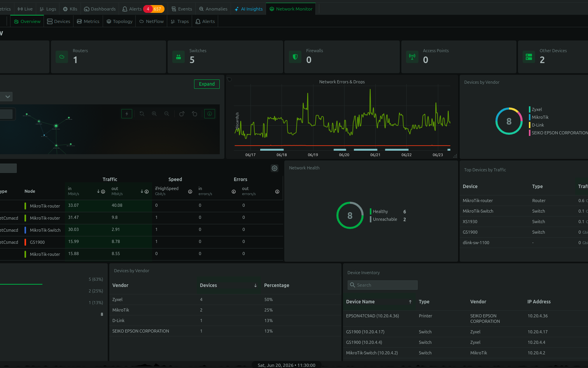588x368 pixels.
Task: Click the Other Devices server icon
Action: tap(529, 57)
